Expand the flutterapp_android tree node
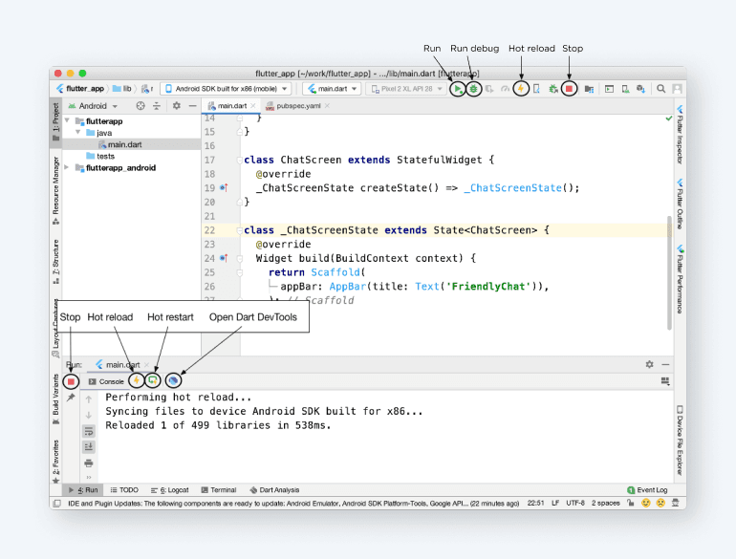The image size is (736, 560). [67, 167]
